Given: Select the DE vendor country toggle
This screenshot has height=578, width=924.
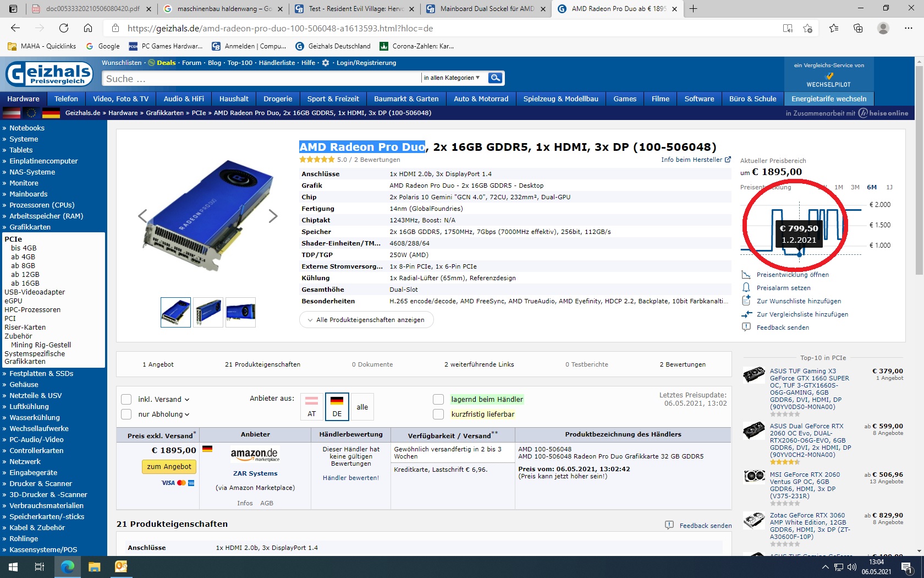Looking at the screenshot, I should coord(337,407).
